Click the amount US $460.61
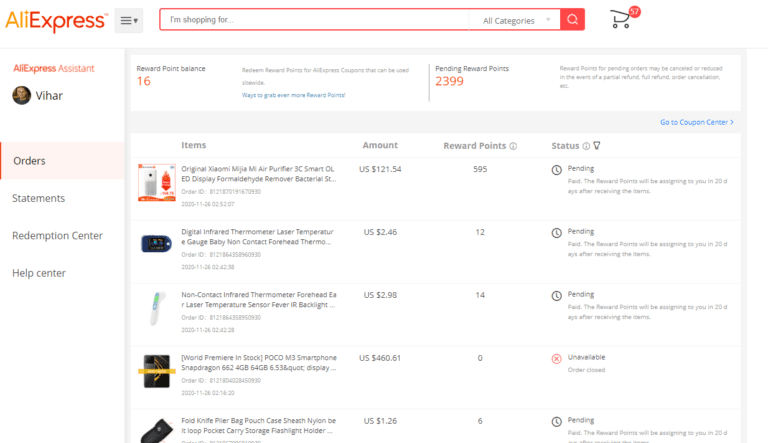 [380, 358]
